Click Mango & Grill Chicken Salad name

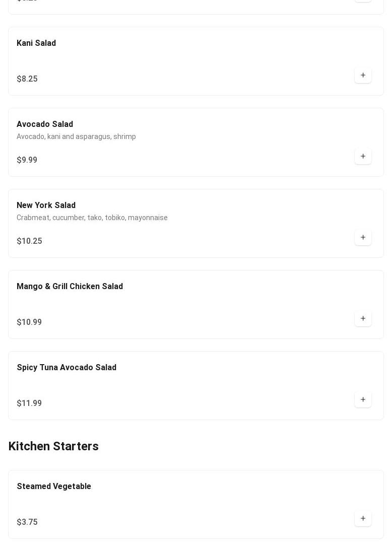[70, 287]
